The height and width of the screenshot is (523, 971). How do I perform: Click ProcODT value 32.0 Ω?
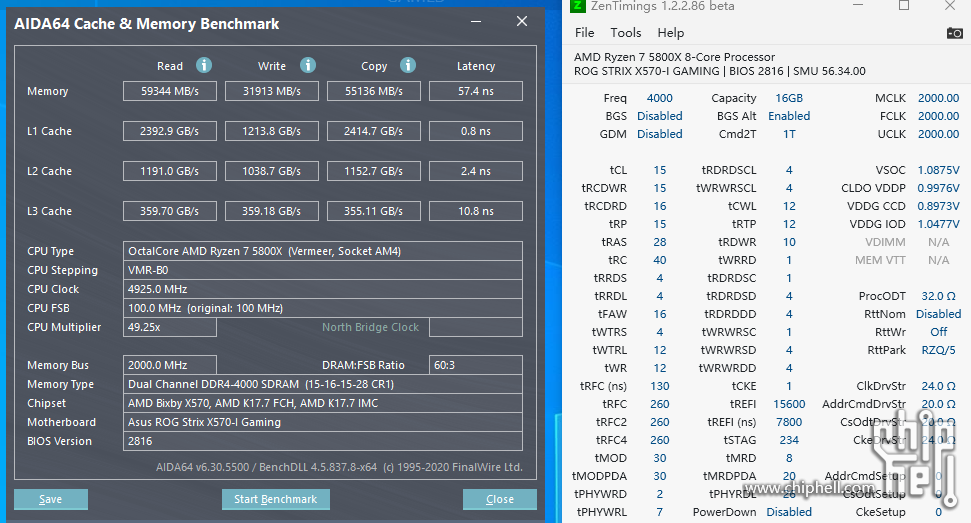pos(938,296)
